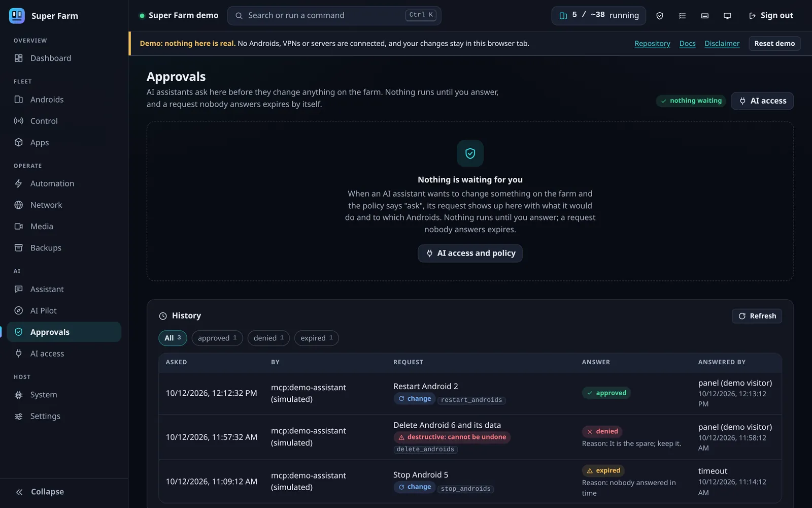Click the Refresh history button
The image size is (812, 508).
(x=757, y=316)
